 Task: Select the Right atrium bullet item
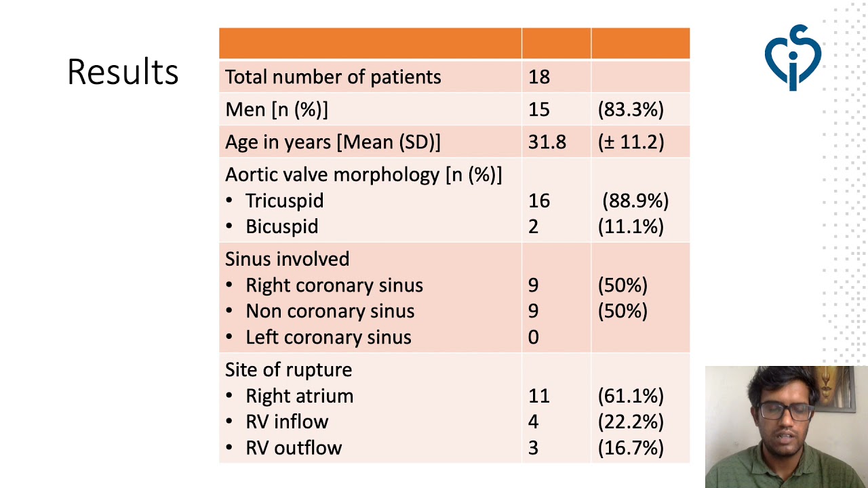[299, 396]
